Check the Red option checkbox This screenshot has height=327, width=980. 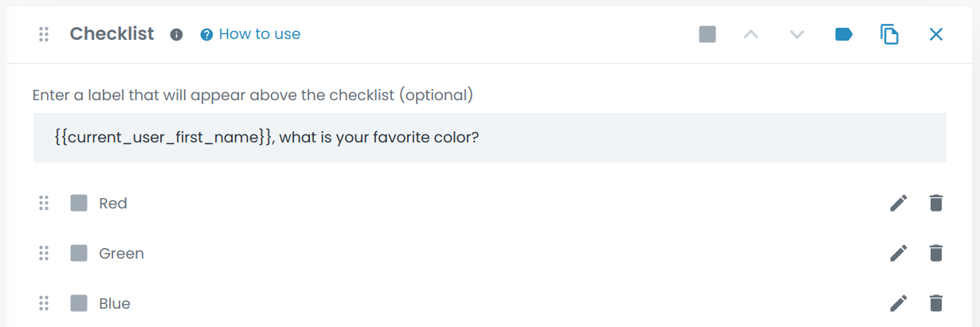coord(79,203)
